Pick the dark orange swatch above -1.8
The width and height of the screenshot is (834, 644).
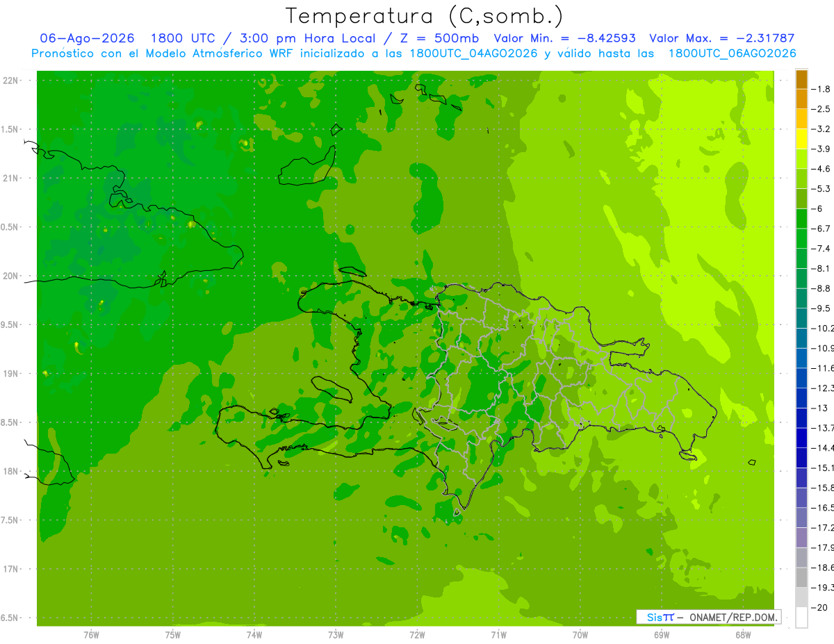coord(801,79)
